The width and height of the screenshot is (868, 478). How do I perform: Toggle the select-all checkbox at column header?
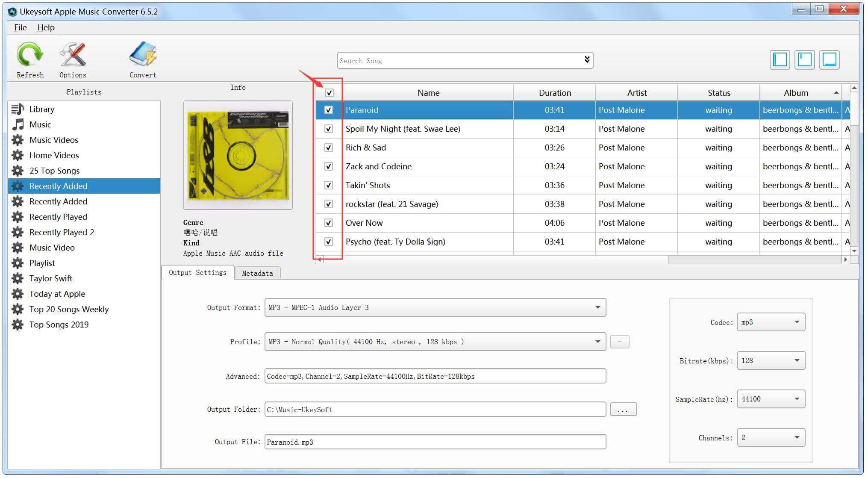coord(329,92)
